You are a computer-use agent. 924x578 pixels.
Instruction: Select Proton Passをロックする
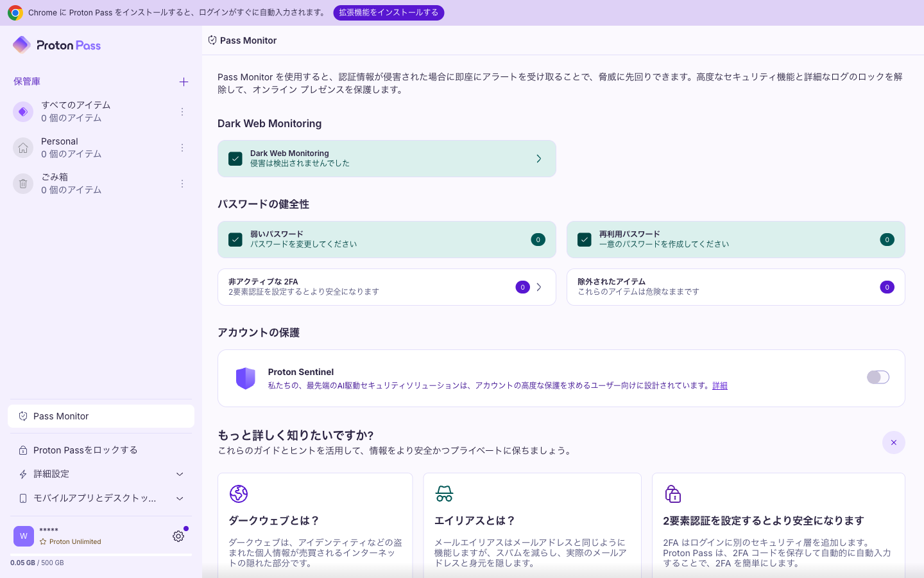101,450
